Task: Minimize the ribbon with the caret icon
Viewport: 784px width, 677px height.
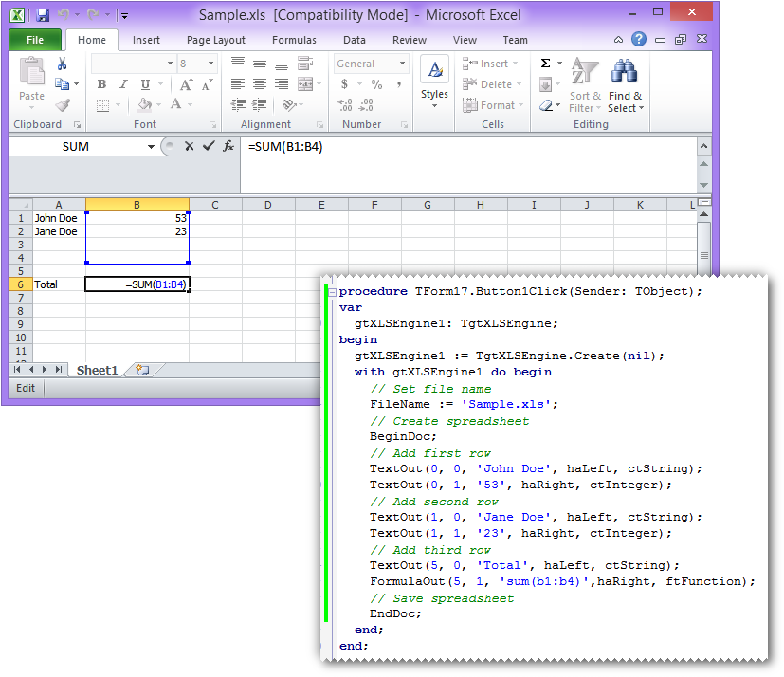Action: point(618,40)
